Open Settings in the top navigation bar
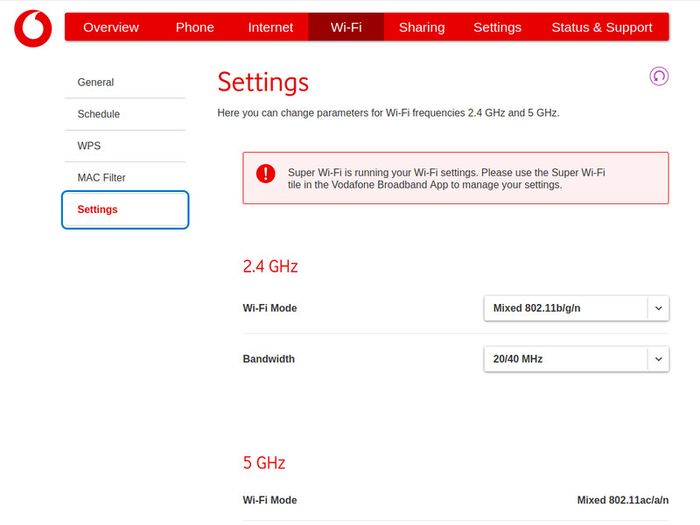Viewport: 700px width, 525px height. pos(497,27)
